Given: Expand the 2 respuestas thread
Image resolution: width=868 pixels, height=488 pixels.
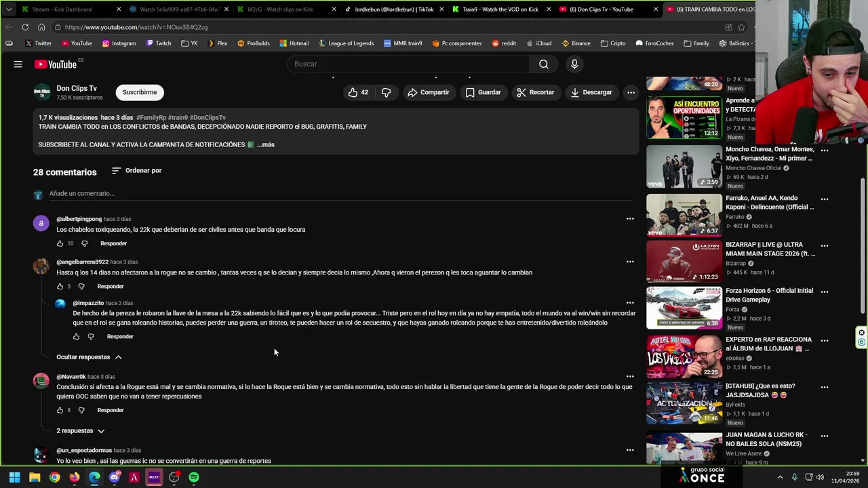Looking at the screenshot, I should 81,431.
